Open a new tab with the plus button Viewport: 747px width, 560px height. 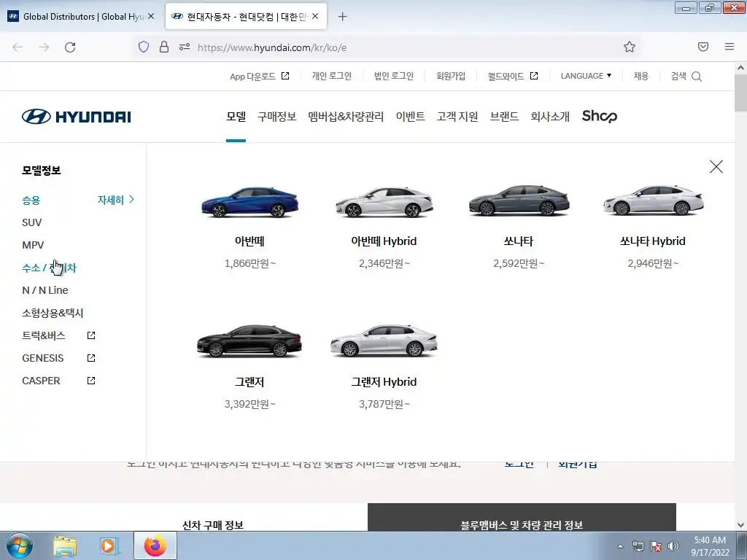click(x=342, y=17)
